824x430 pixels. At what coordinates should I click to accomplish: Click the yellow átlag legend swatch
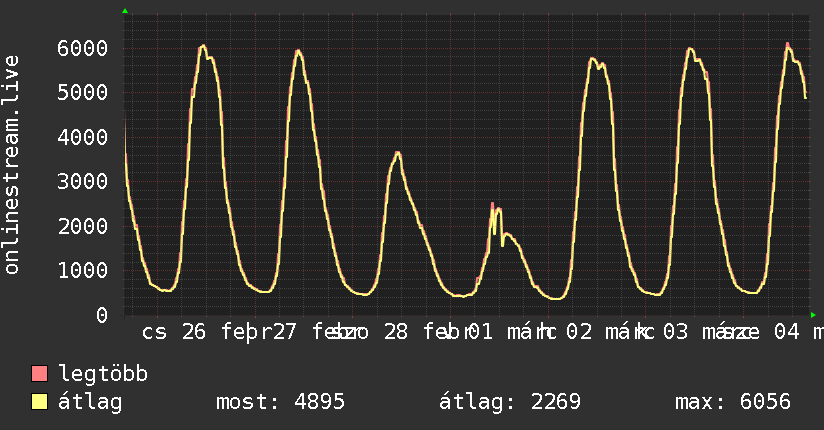point(40,402)
